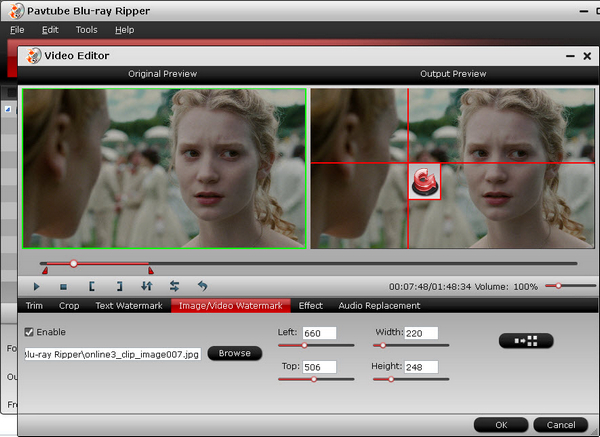Play the video preview
Image resolution: width=600 pixels, height=437 pixels.
(36, 286)
